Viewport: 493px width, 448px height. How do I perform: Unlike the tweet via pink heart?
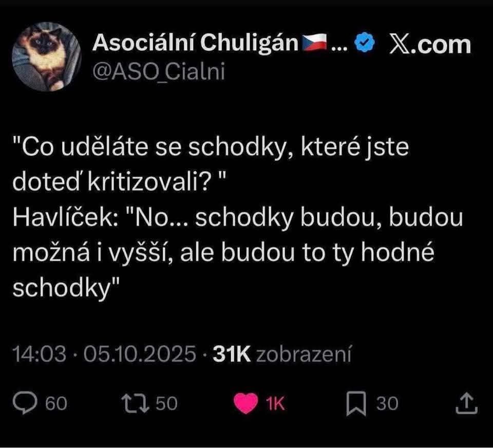(x=246, y=403)
